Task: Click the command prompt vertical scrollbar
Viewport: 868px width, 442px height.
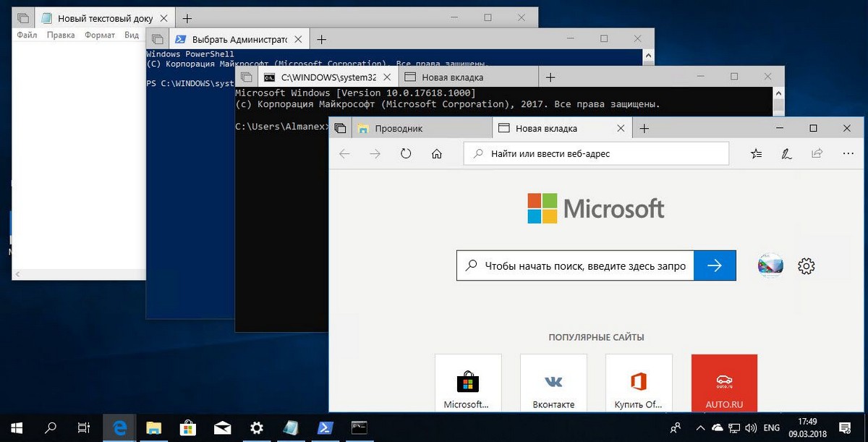Action: click(x=778, y=101)
